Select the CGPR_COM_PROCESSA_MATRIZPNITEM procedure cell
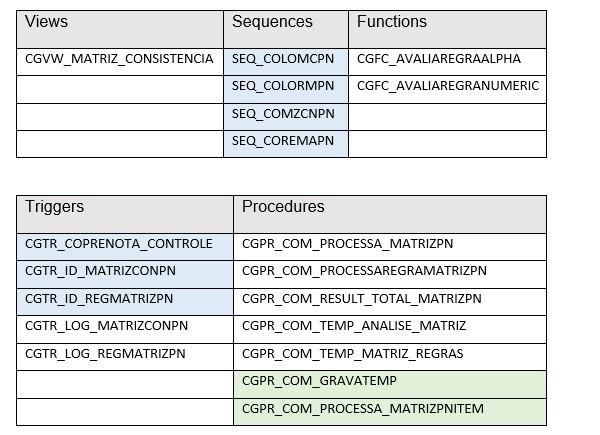Image resolution: width=600 pixels, height=435 pixels. [x=364, y=408]
